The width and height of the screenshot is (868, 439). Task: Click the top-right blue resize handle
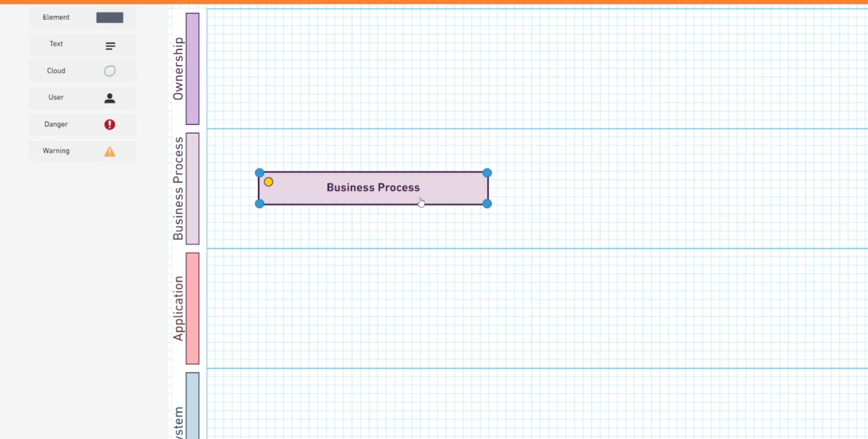[x=487, y=173]
